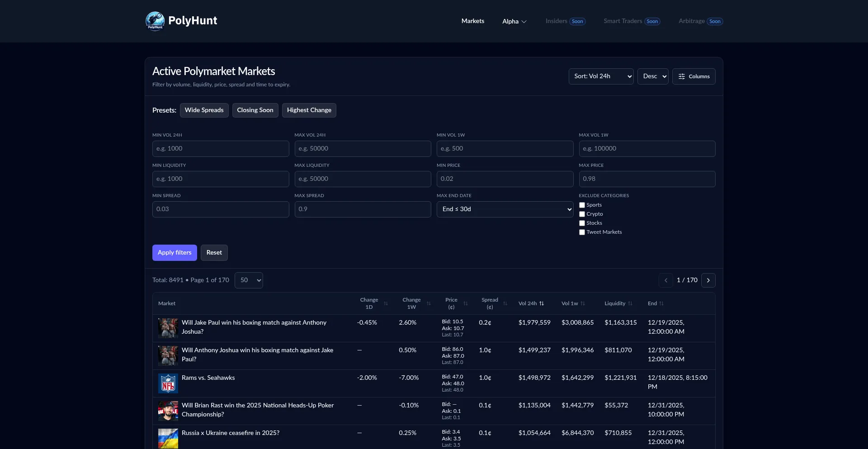This screenshot has height=449, width=868.
Task: Sort table by Liquidity column icon
Action: point(630,303)
